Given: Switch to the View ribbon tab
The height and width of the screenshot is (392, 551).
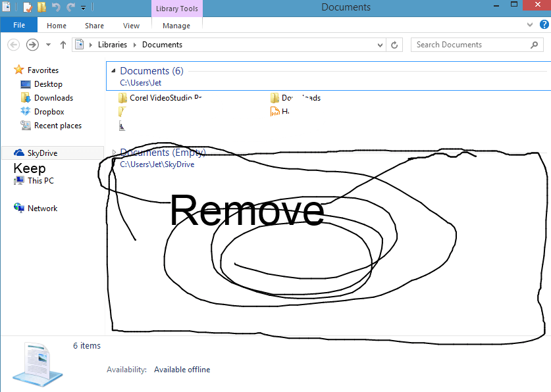Looking at the screenshot, I should pos(131,25).
